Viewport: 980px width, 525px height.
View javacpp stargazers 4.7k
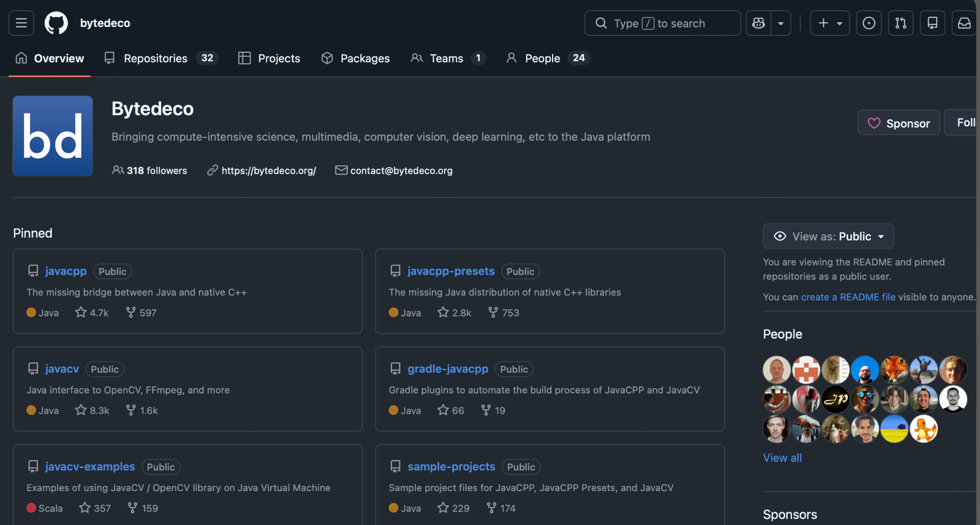point(92,313)
